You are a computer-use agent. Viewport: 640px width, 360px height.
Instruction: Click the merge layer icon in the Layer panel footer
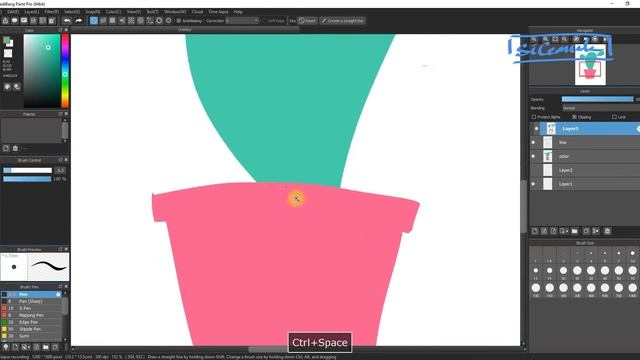(596, 231)
